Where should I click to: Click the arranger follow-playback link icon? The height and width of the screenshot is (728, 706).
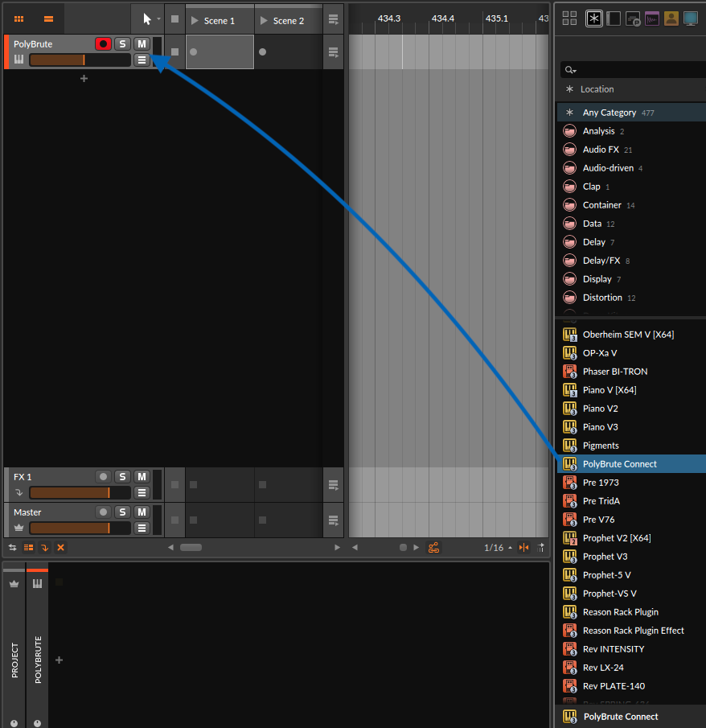(x=433, y=548)
